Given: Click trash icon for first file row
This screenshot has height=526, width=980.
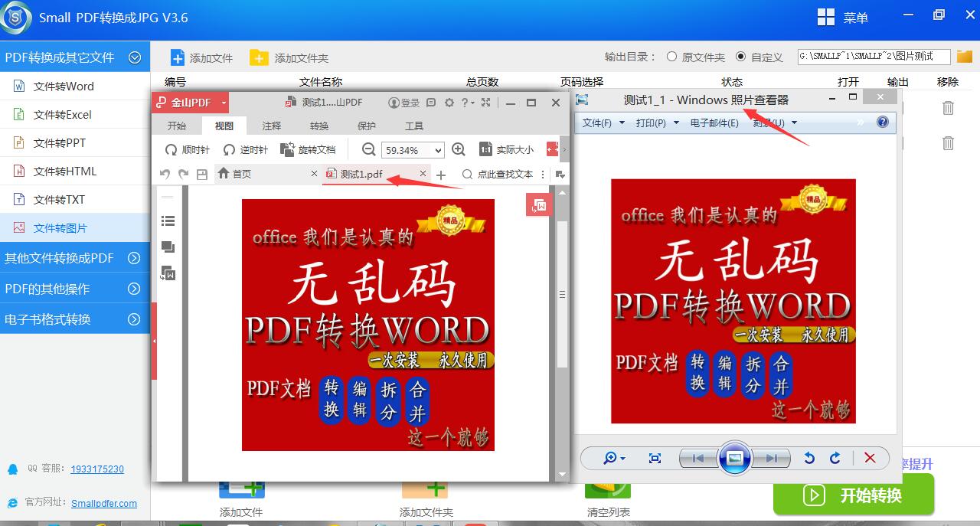Looking at the screenshot, I should point(948,108).
